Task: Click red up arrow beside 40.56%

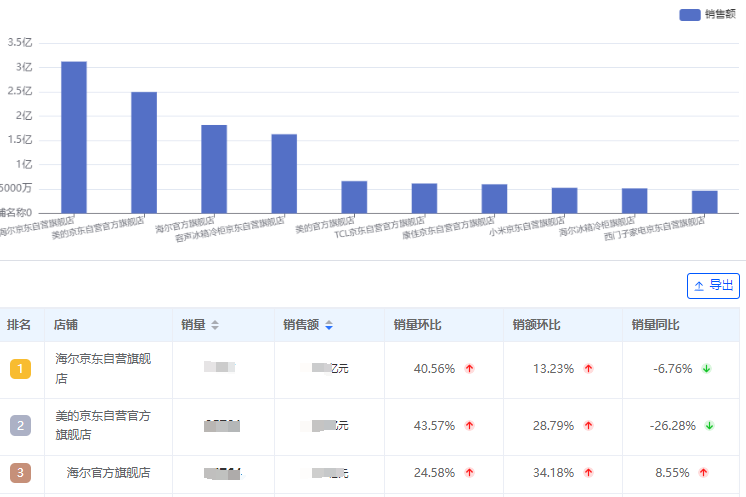Action: pyautogui.click(x=470, y=369)
